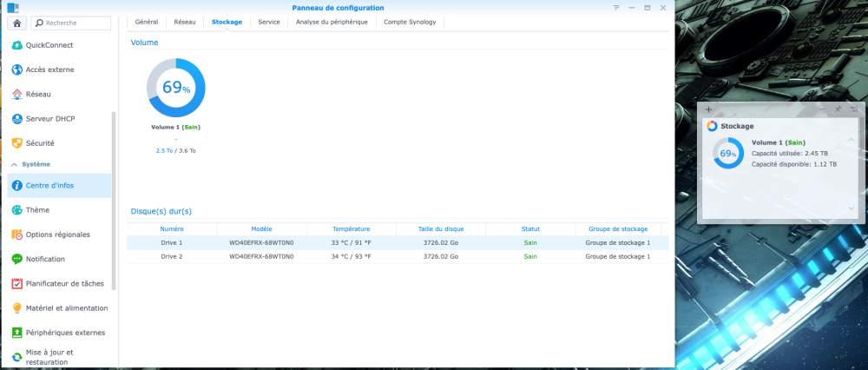Pin the Stockage widget panel
868x370 pixels.
click(x=838, y=109)
